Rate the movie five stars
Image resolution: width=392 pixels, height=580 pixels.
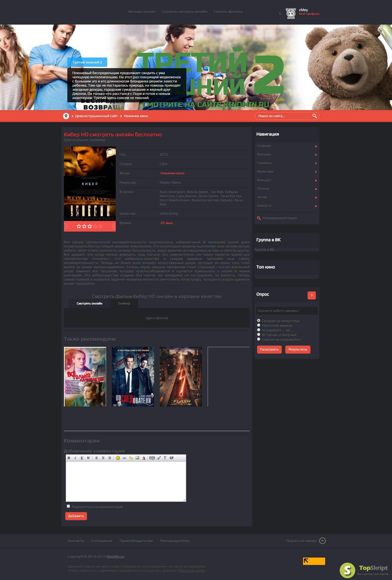[x=101, y=226]
